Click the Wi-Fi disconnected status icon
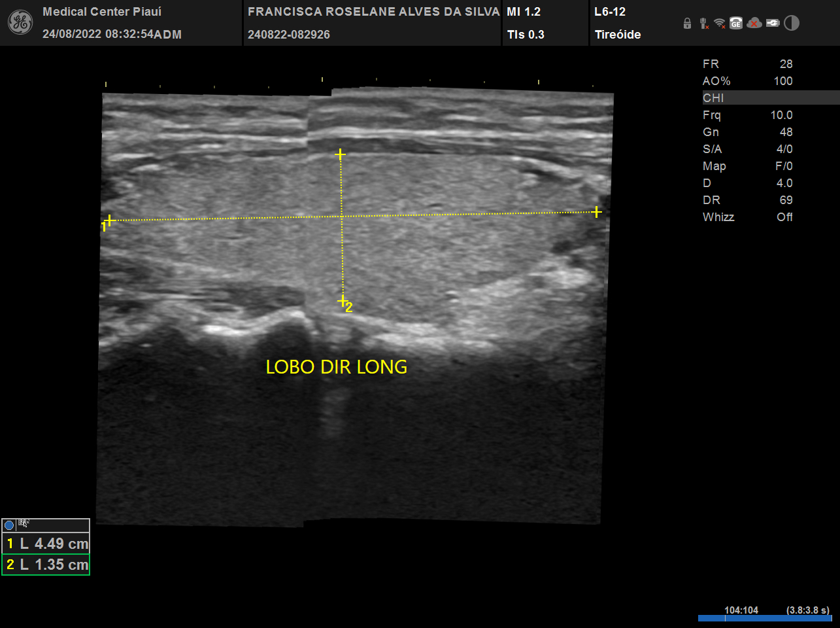840x628 pixels. 720,24
